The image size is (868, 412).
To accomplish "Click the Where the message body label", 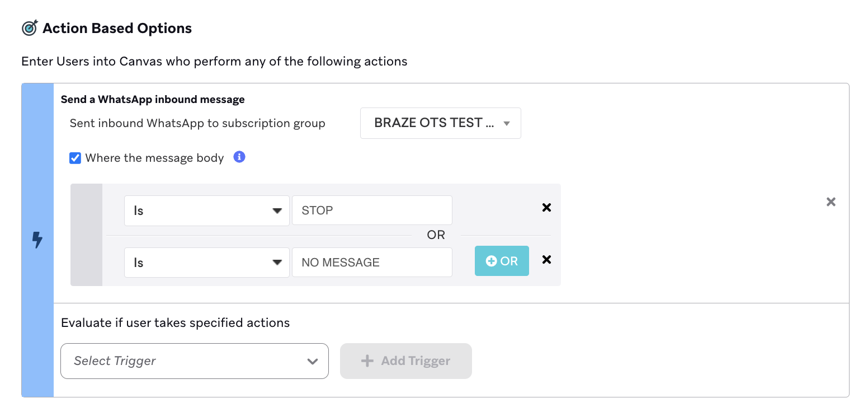I will 154,158.
